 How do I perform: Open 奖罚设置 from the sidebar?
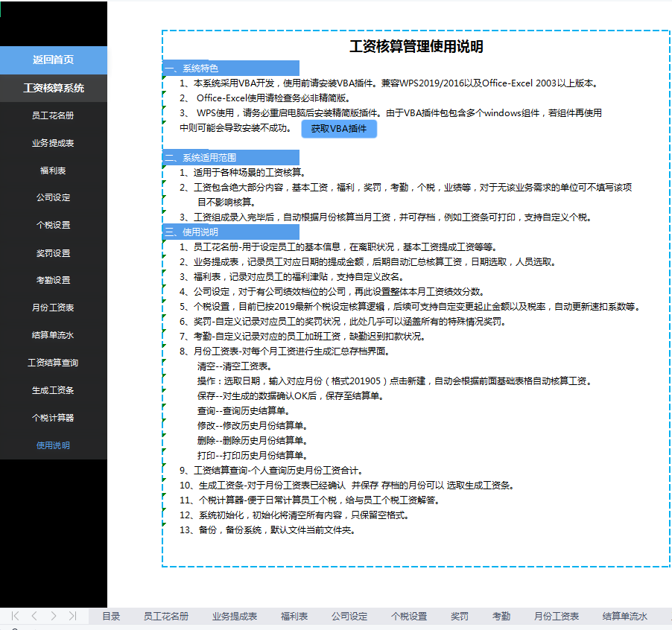(x=54, y=252)
